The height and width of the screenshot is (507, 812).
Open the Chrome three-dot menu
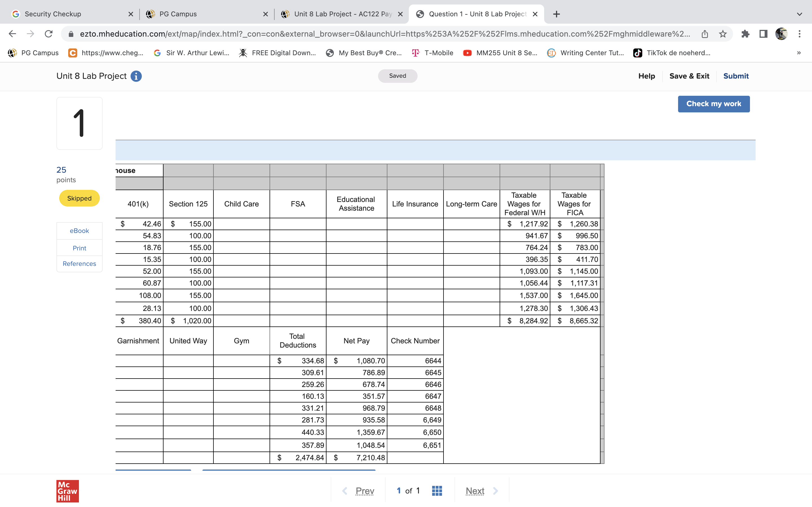(x=800, y=34)
